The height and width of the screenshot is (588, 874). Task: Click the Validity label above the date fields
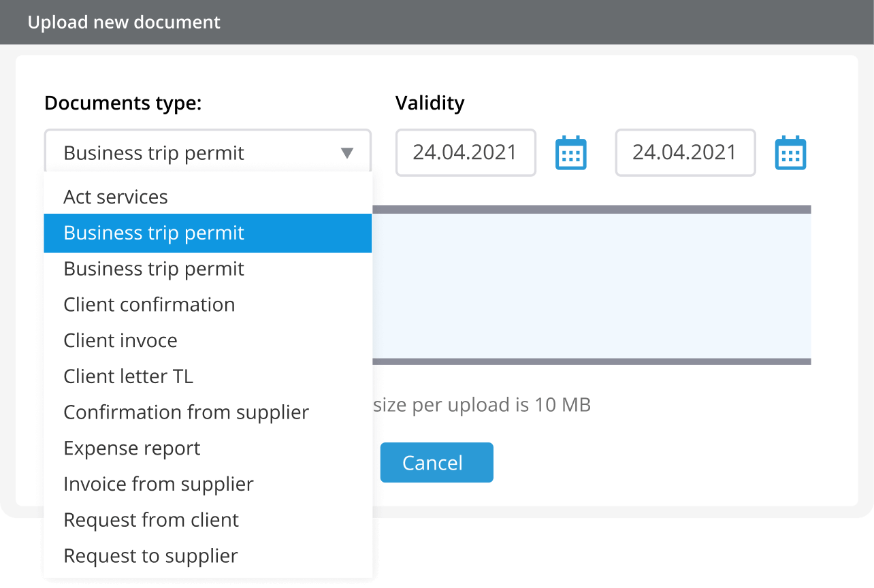[430, 103]
